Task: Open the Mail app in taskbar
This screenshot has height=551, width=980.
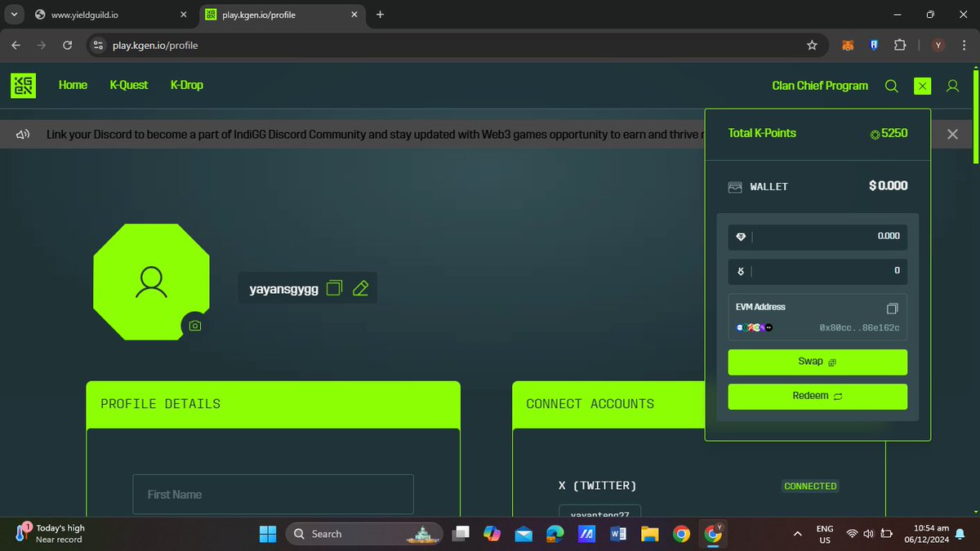Action: [x=523, y=534]
